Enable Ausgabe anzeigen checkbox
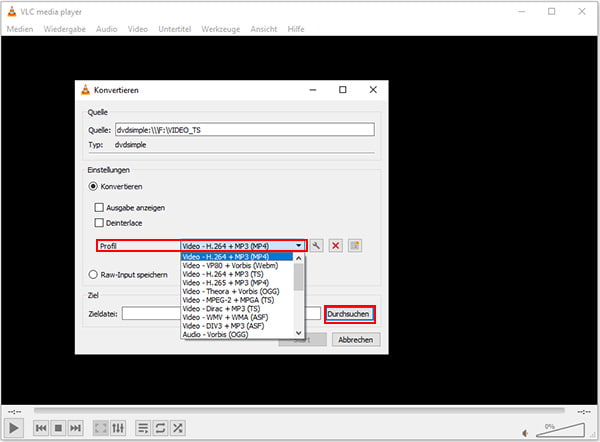Screen dimensions: 600x442 tap(99, 207)
